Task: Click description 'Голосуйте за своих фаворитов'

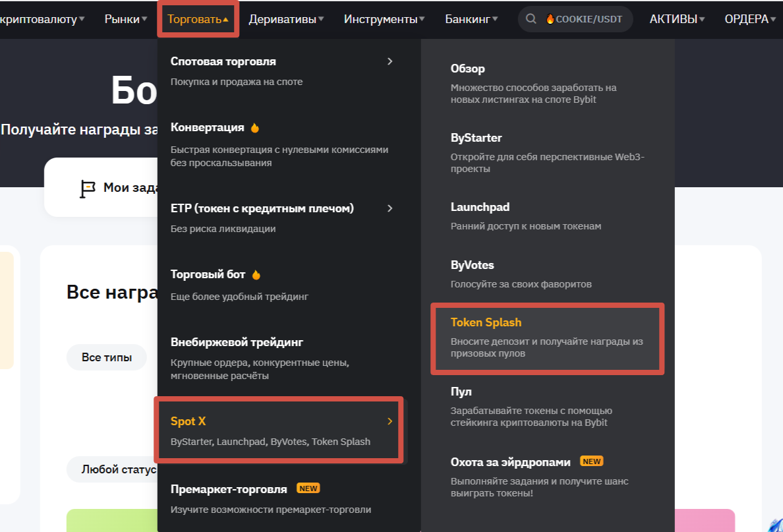Action: tap(521, 283)
